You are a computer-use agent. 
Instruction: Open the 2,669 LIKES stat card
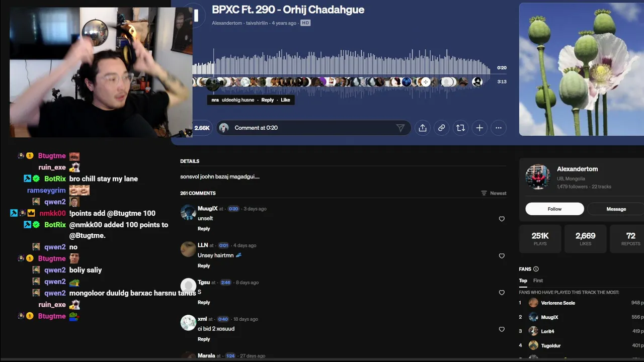tap(585, 238)
